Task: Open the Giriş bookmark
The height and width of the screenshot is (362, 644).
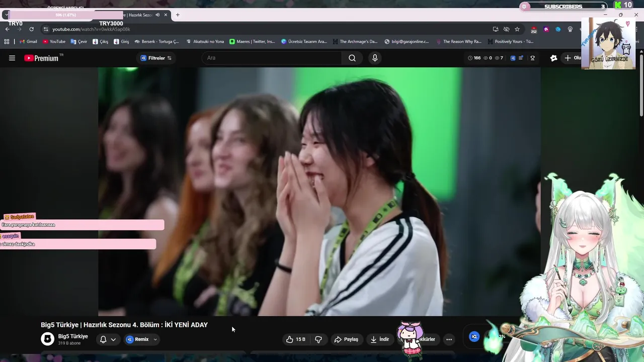Action: (x=121, y=42)
